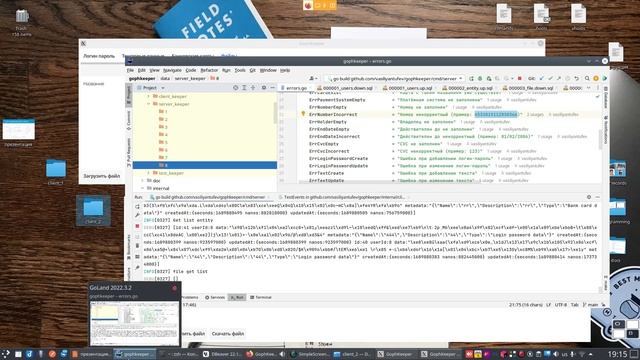
Task: Select folder 7 under server_keeper
Action: [x=163, y=158]
